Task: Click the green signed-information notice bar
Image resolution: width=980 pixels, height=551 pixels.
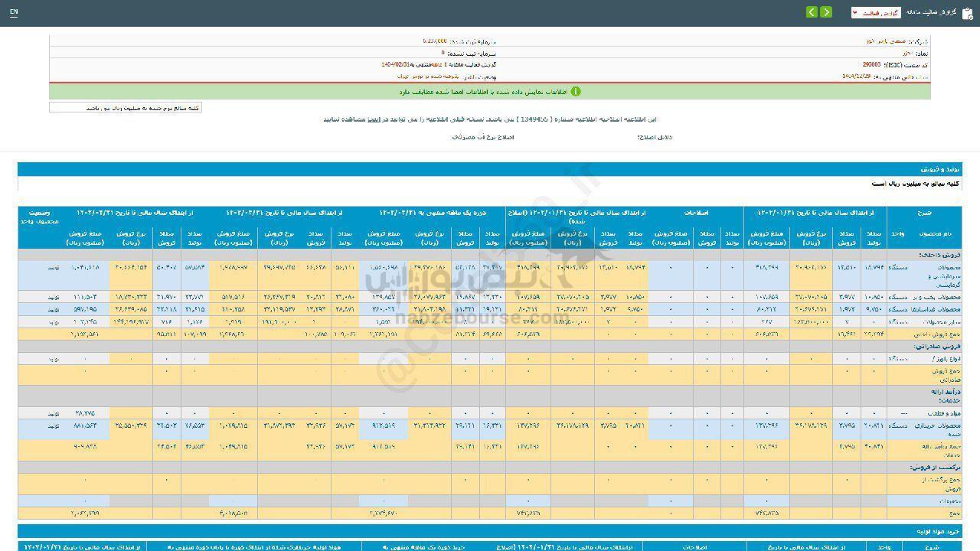Action: click(490, 91)
